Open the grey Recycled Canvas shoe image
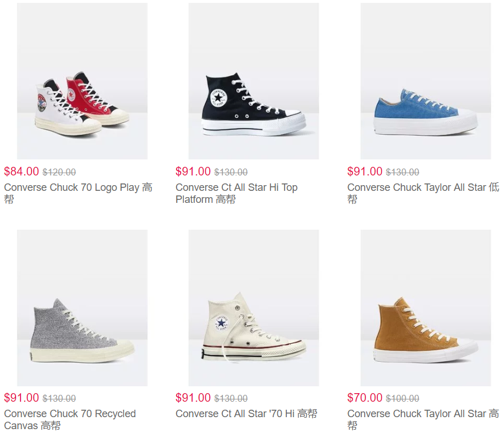The height and width of the screenshot is (448, 503). tap(82, 308)
